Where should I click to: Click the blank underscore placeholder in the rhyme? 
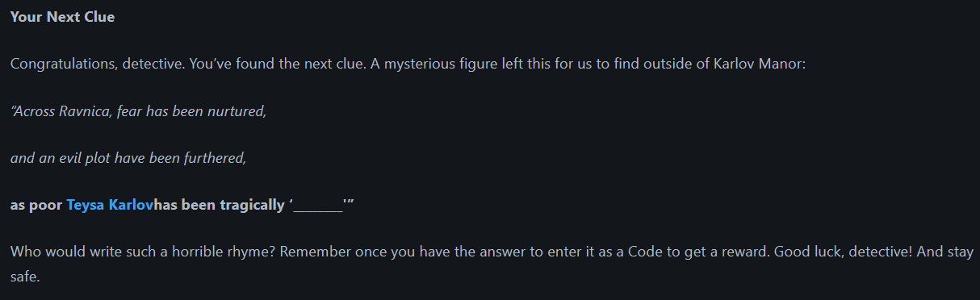pos(318,205)
